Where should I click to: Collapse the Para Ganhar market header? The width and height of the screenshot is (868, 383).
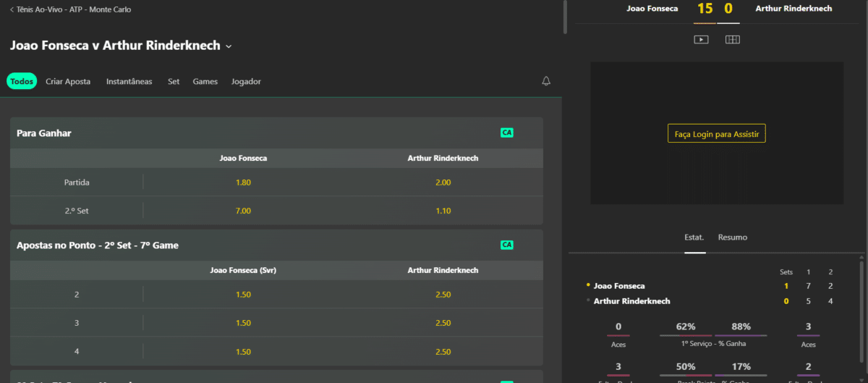click(x=276, y=133)
